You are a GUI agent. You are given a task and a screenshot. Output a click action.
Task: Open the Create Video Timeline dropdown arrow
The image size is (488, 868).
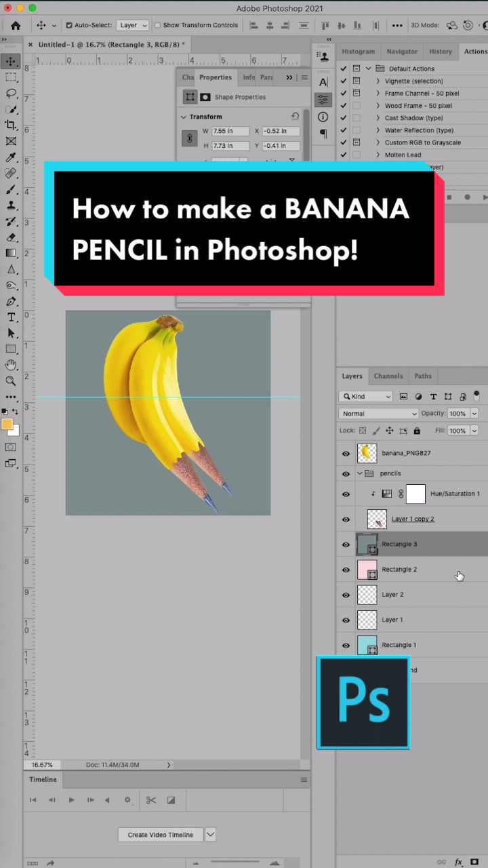(210, 835)
